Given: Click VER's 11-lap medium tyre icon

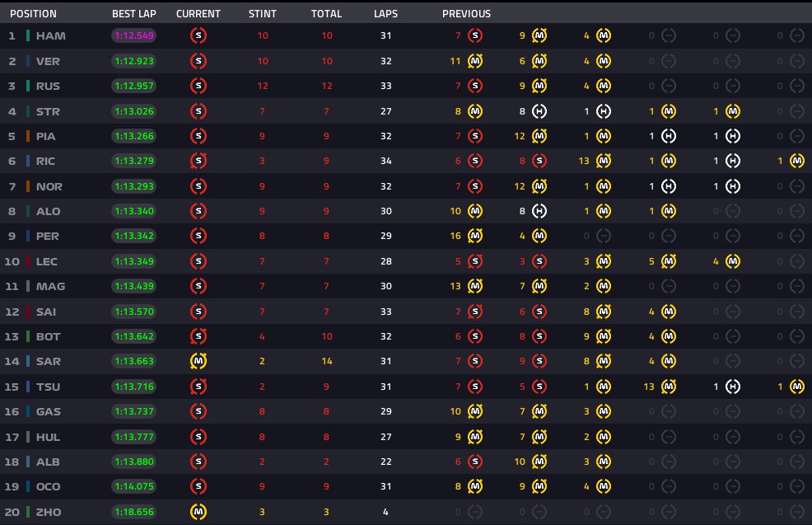Looking at the screenshot, I should point(475,61).
